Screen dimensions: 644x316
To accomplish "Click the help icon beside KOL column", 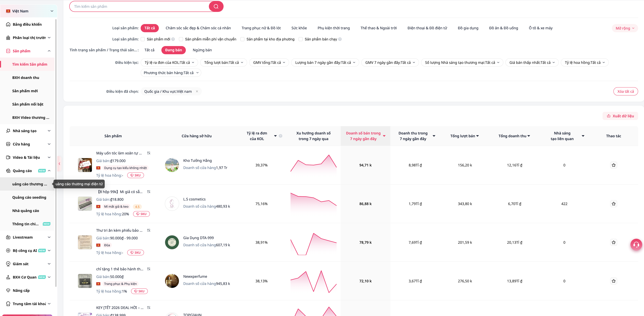I will pyautogui.click(x=281, y=136).
